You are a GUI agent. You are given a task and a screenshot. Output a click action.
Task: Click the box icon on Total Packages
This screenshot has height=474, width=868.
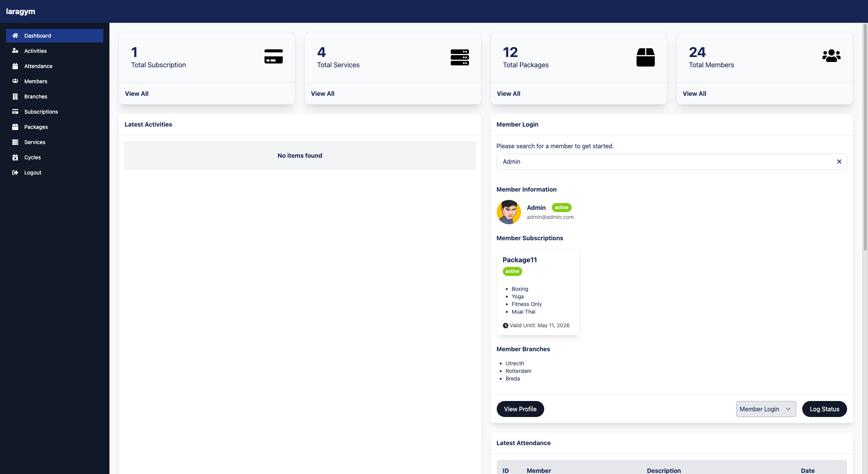pos(645,57)
